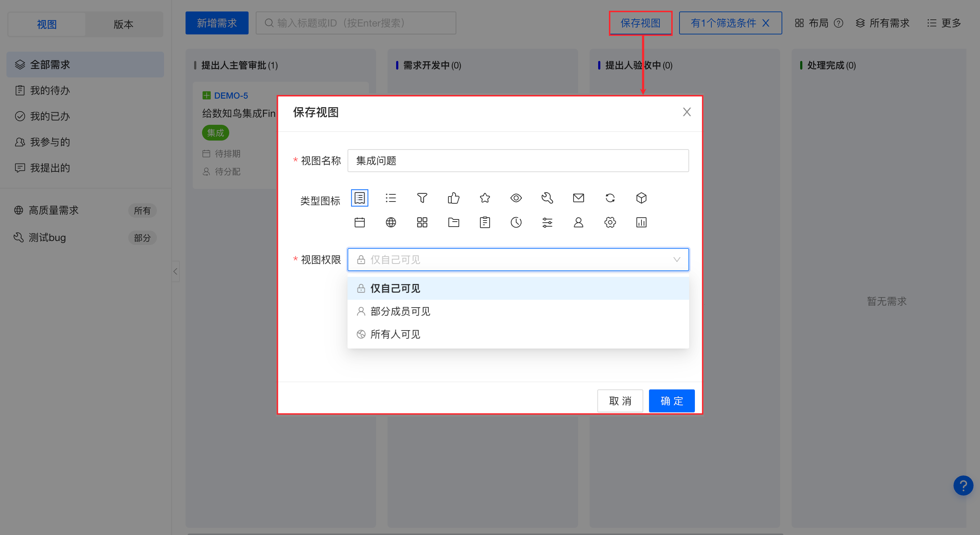Click the 取消 button
The image size is (980, 535).
coord(620,401)
